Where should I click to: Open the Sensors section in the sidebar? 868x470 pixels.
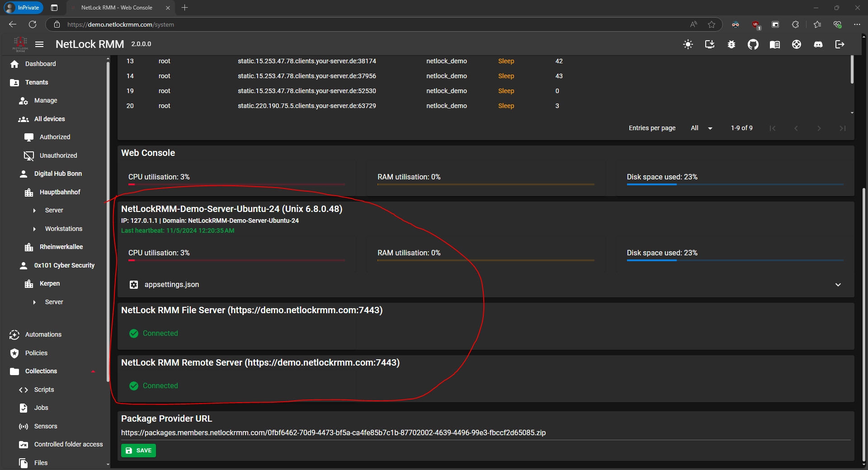[x=45, y=426]
